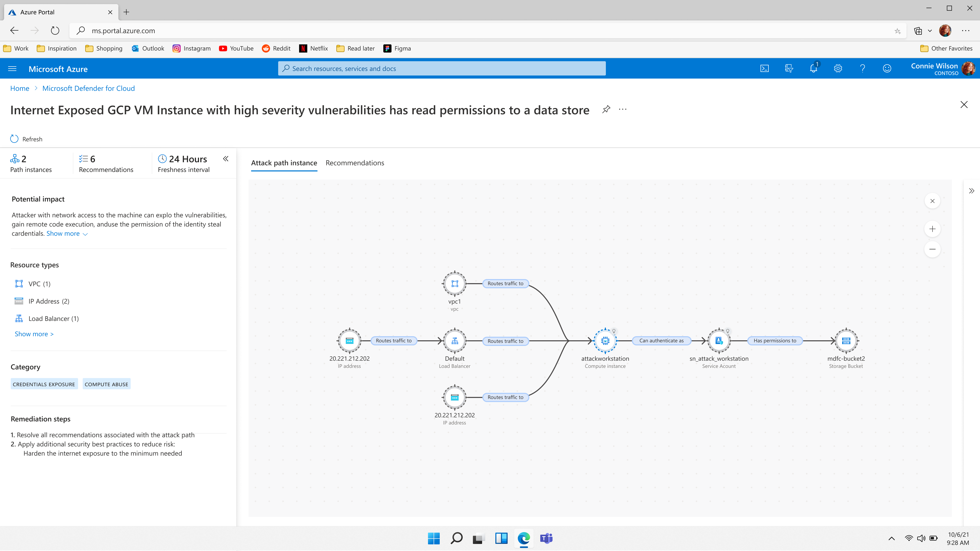Zoom in on the attack path graph
Screen dimensions: 980x551
coord(933,229)
